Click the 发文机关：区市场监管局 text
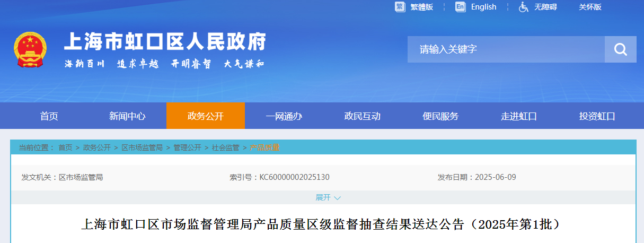This screenshot has height=243, width=644. pyautogui.click(x=62, y=177)
